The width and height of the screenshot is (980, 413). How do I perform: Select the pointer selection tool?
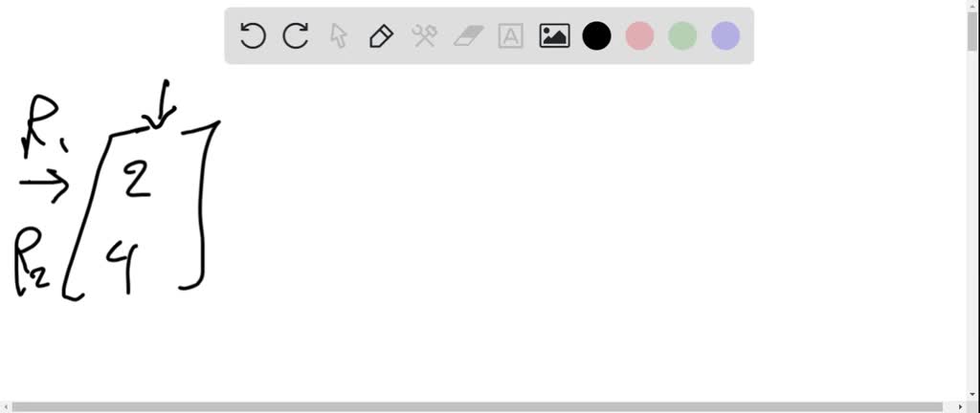click(338, 36)
